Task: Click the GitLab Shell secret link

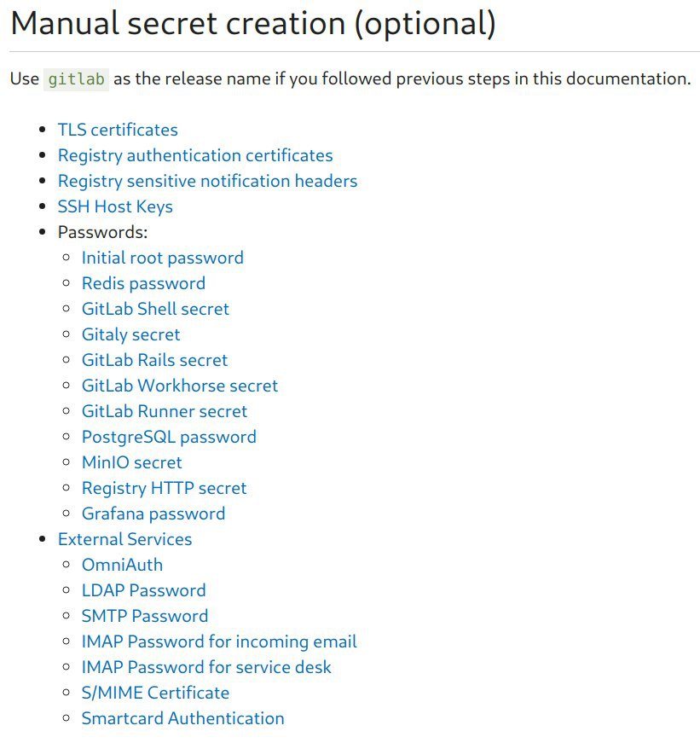Action: (155, 309)
